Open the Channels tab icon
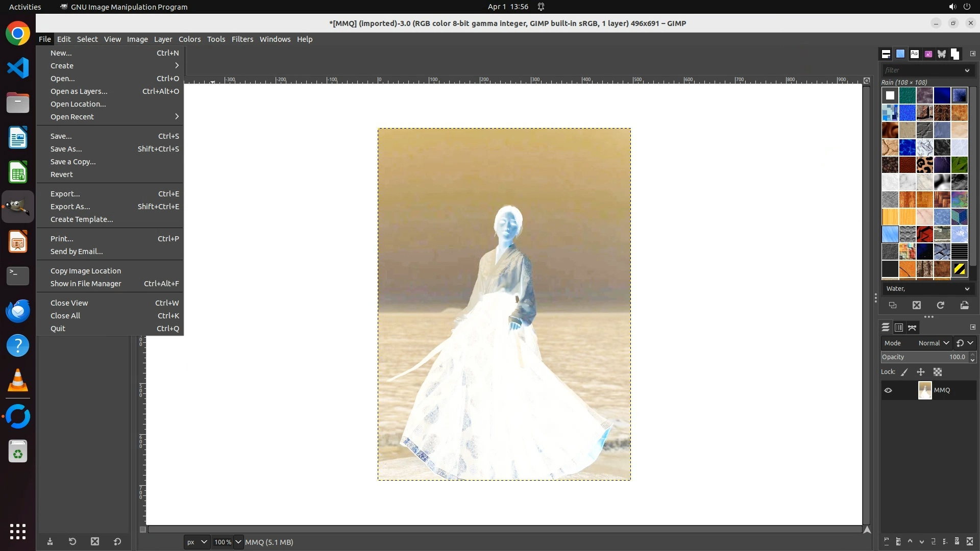The height and width of the screenshot is (551, 980). [x=899, y=328]
